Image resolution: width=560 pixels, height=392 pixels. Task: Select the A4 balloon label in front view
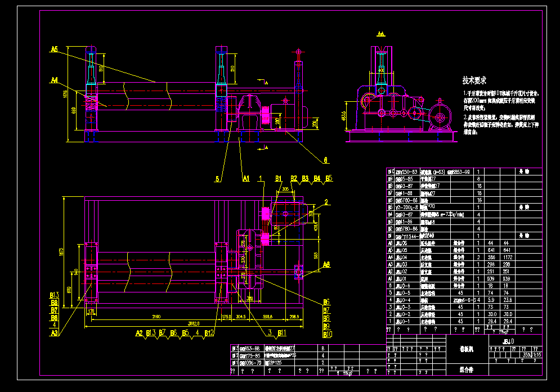pyautogui.click(x=54, y=80)
